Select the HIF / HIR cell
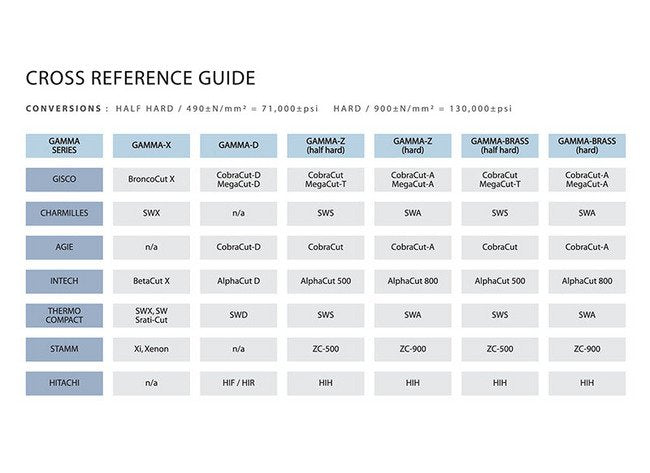This screenshot has height=473, width=650. [x=238, y=384]
